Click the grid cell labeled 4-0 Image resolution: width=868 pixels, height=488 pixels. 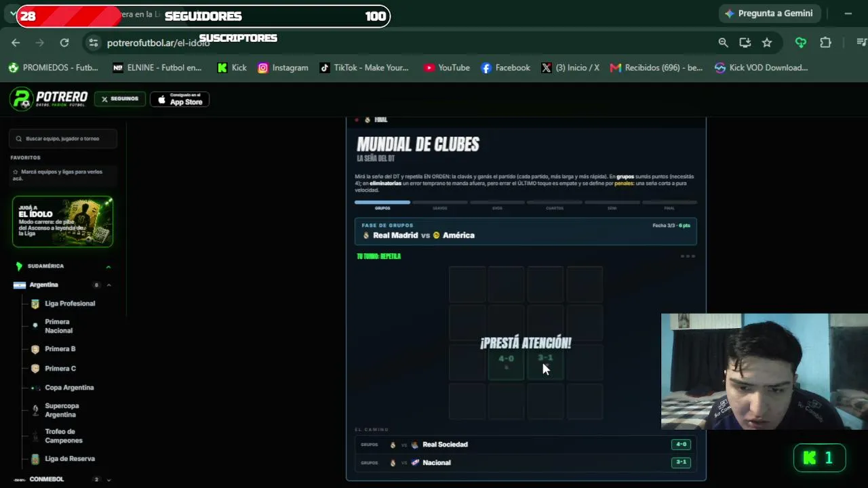507,363
